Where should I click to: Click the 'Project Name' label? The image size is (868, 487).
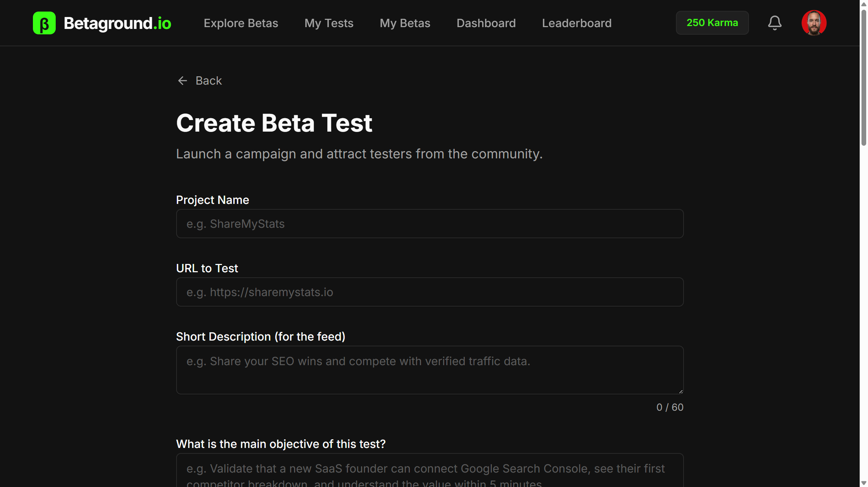pos(213,200)
